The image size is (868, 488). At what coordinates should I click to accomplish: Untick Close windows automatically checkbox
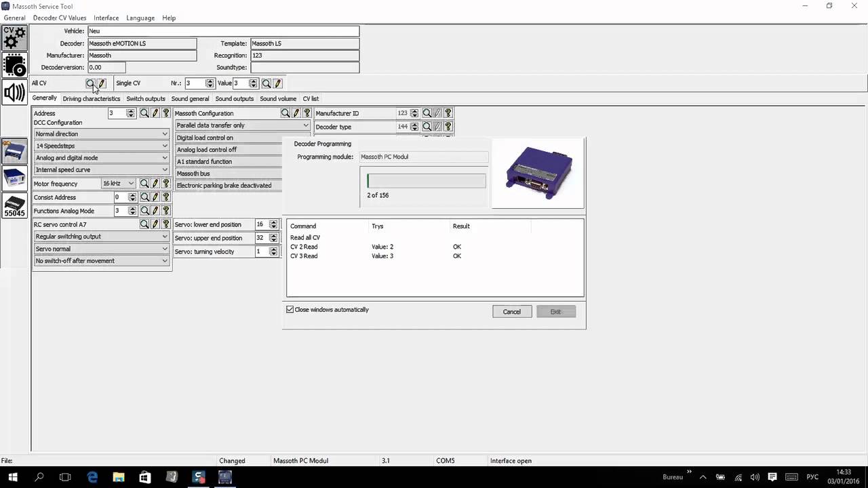(x=290, y=310)
